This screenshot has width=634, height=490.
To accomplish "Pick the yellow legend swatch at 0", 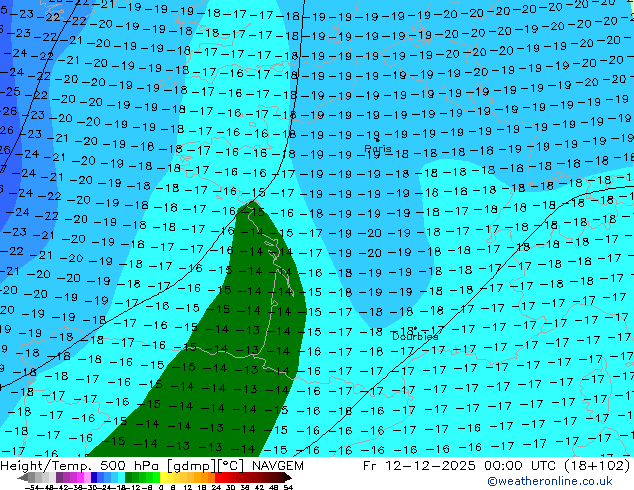I will tap(163, 477).
